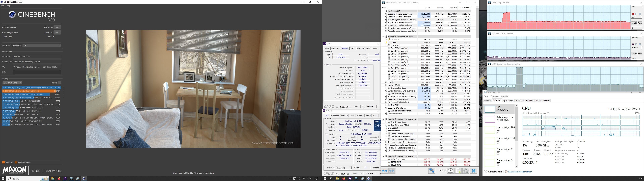Start the Cinebench CPU Single Core test
The image size is (644, 181).
[57, 33]
